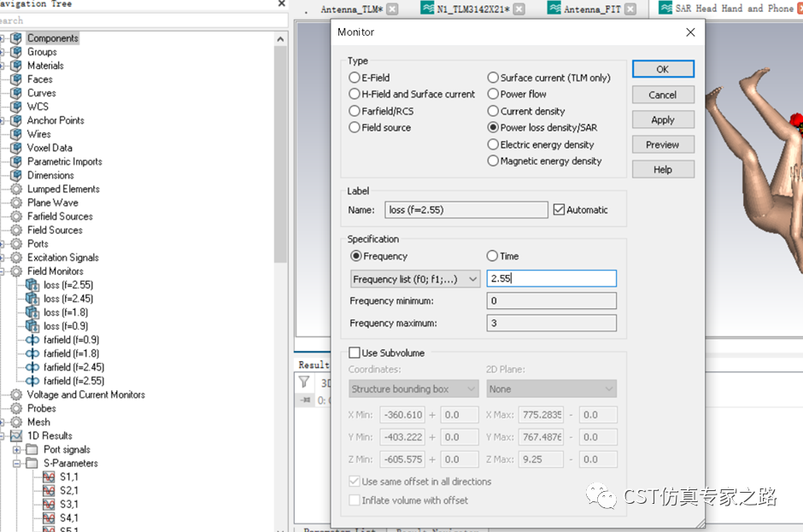Switch to the Antenna_FIT tab
This screenshot has height=532, width=803.
coord(592,9)
